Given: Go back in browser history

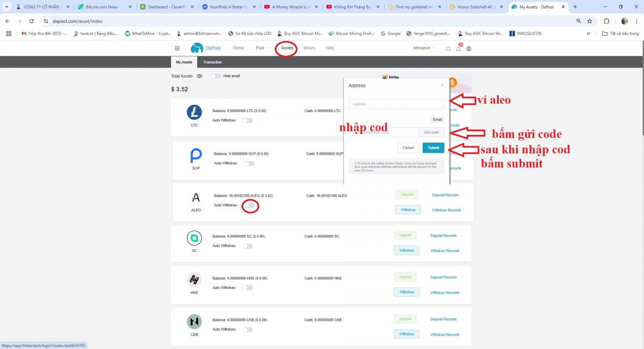Looking at the screenshot, I should pos(7,21).
